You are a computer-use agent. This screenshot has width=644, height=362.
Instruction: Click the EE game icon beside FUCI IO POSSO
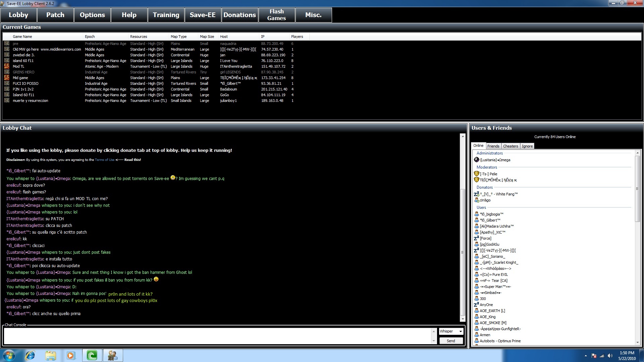[x=7, y=83]
